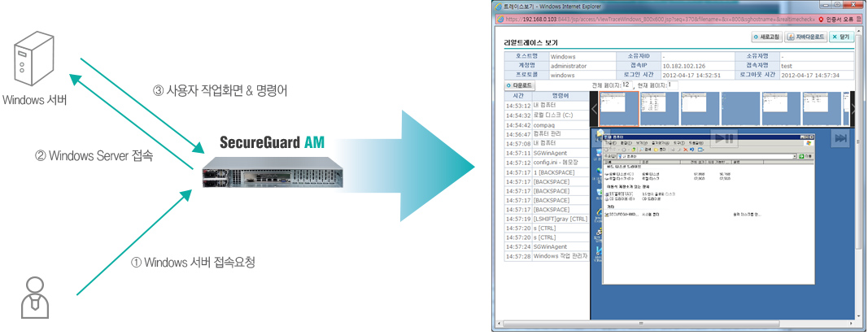Click the 컴퓨터 관리 command row

[547, 134]
